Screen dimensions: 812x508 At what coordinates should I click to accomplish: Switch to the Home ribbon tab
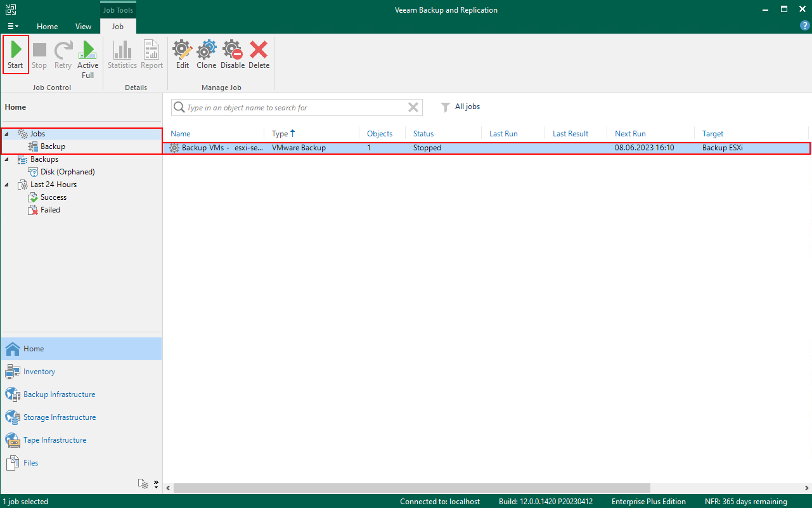pyautogui.click(x=48, y=27)
